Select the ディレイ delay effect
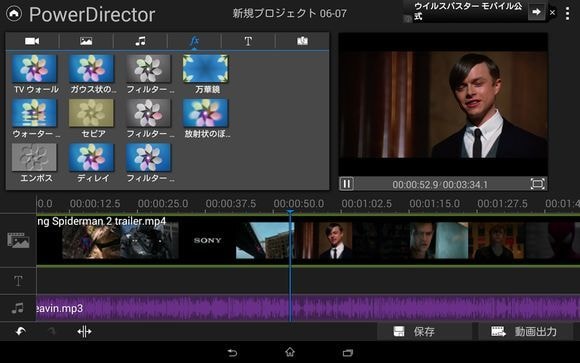This screenshot has width=580, height=363. tap(92, 163)
